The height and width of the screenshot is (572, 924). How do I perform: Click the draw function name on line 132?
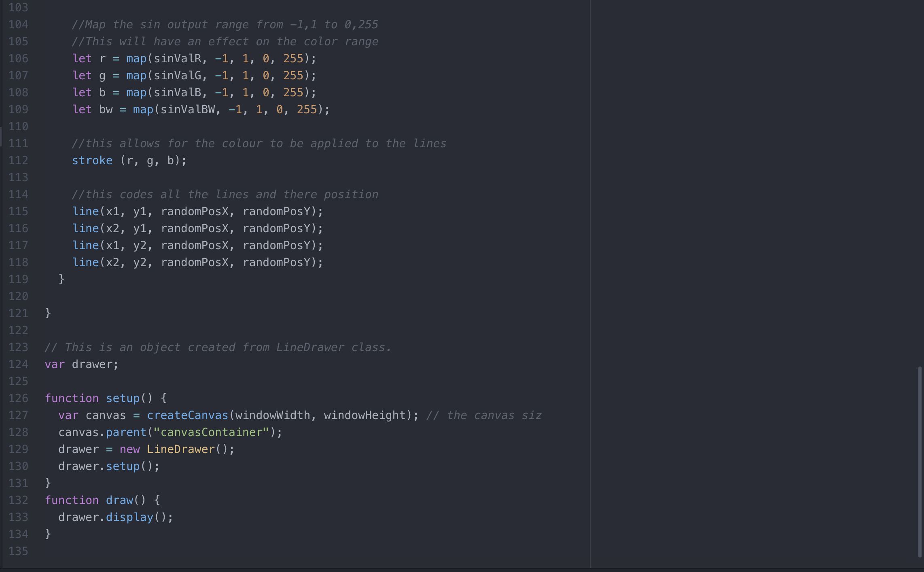pos(119,500)
